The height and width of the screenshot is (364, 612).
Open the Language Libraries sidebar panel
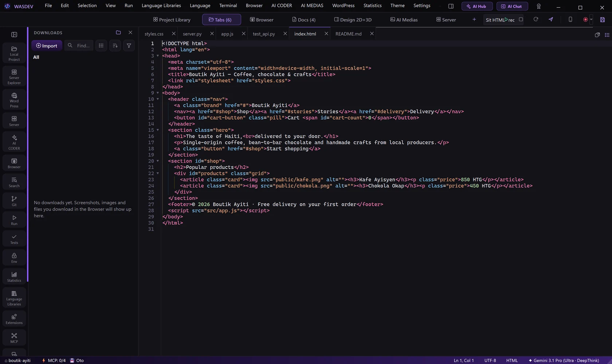[14, 298]
